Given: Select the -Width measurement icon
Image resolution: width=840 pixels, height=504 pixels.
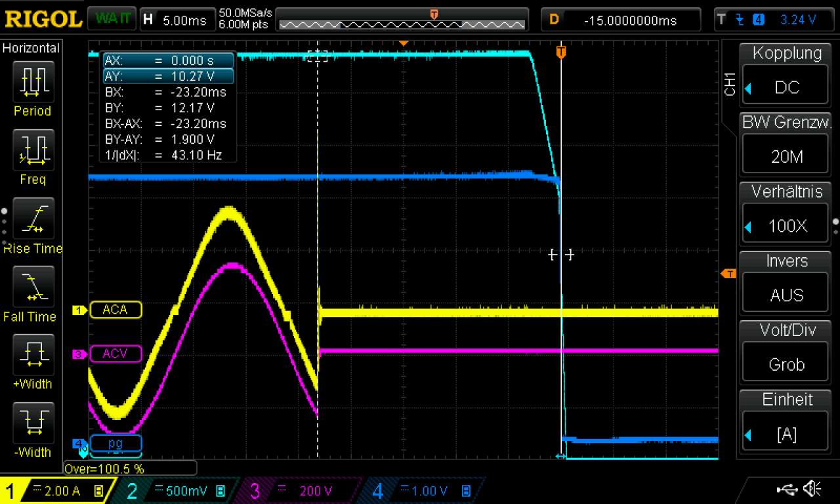Looking at the screenshot, I should tap(32, 423).
